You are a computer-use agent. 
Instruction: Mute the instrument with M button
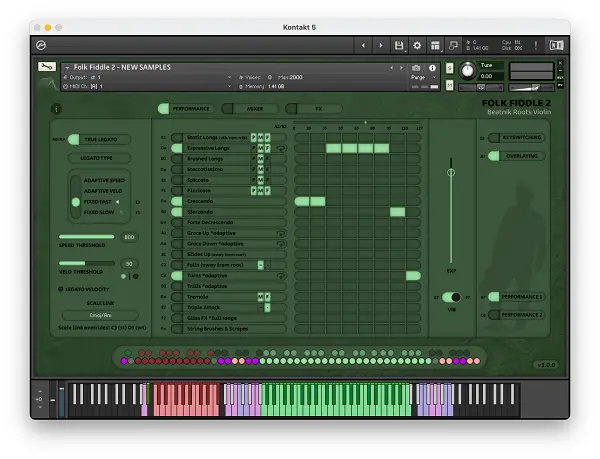pos(450,85)
